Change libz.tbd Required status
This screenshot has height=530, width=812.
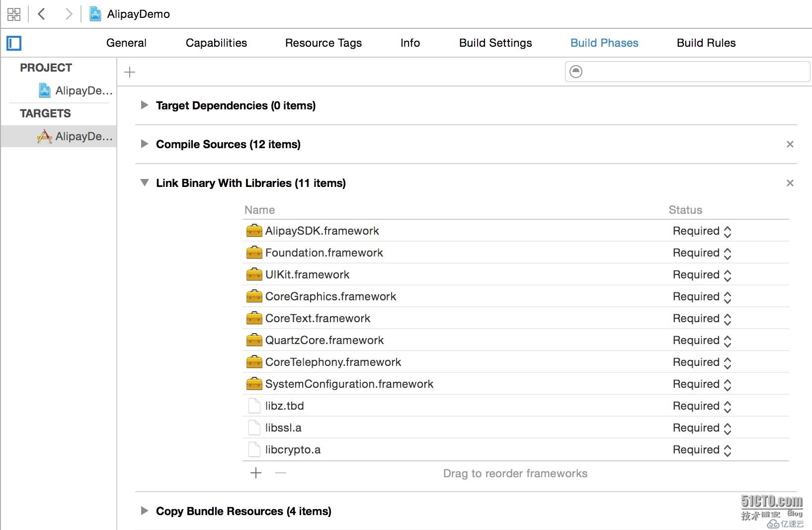pos(702,406)
